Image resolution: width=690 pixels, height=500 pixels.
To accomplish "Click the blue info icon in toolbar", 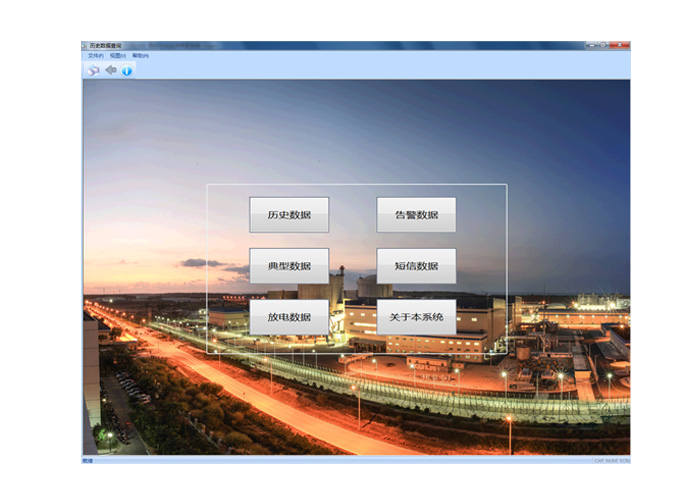I will coord(127,71).
